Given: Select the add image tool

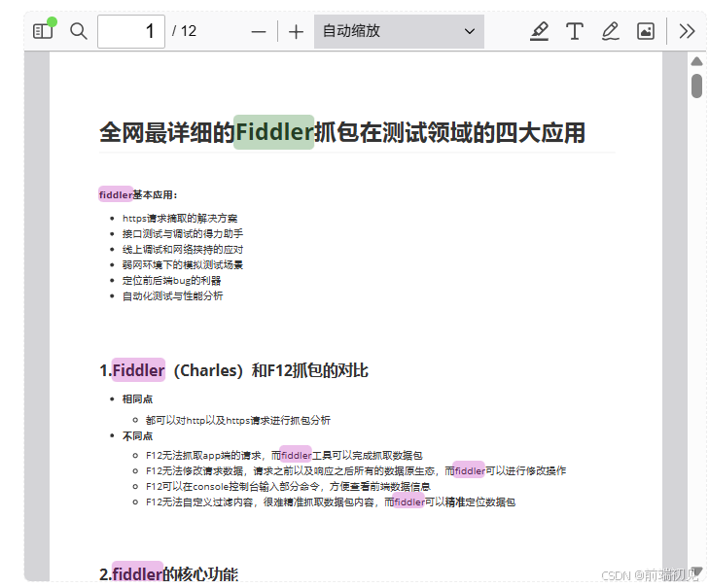Looking at the screenshot, I should click(645, 31).
